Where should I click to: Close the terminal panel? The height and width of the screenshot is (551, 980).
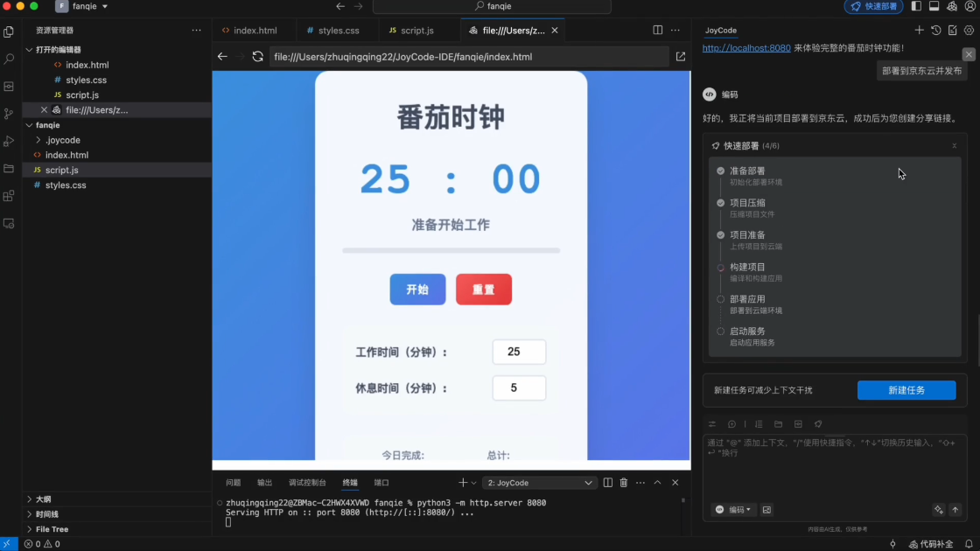pos(675,482)
